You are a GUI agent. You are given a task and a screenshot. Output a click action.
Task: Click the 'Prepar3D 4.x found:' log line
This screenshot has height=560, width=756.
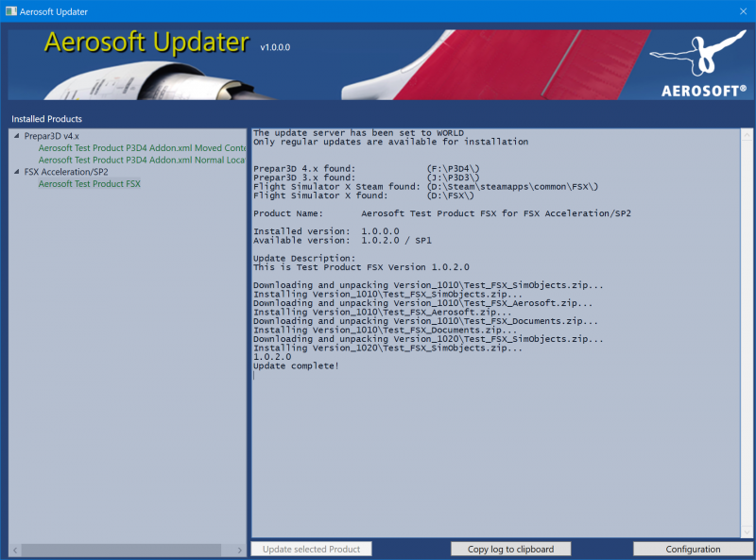coord(367,169)
